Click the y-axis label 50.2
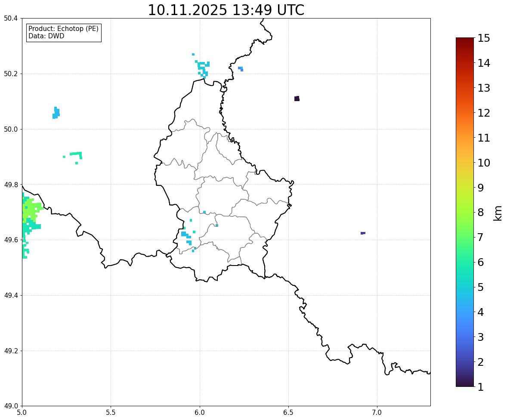Viewport: 507px width, 420px height. pyautogui.click(x=11, y=74)
